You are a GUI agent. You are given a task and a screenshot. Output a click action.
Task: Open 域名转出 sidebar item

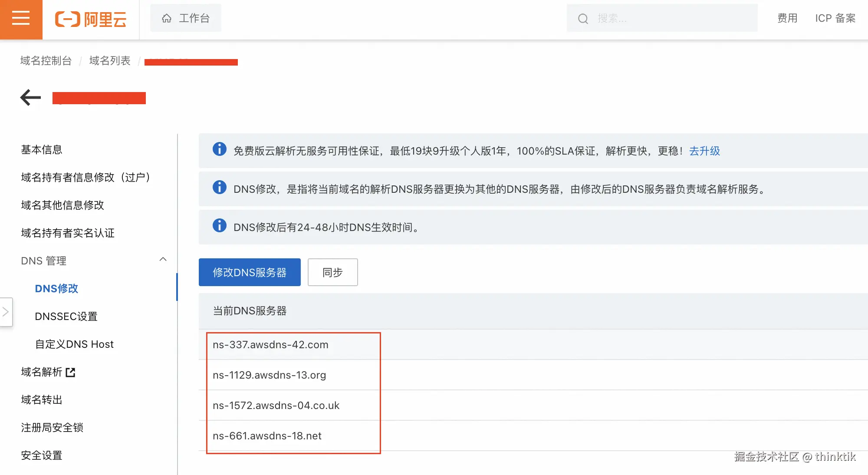(42, 400)
